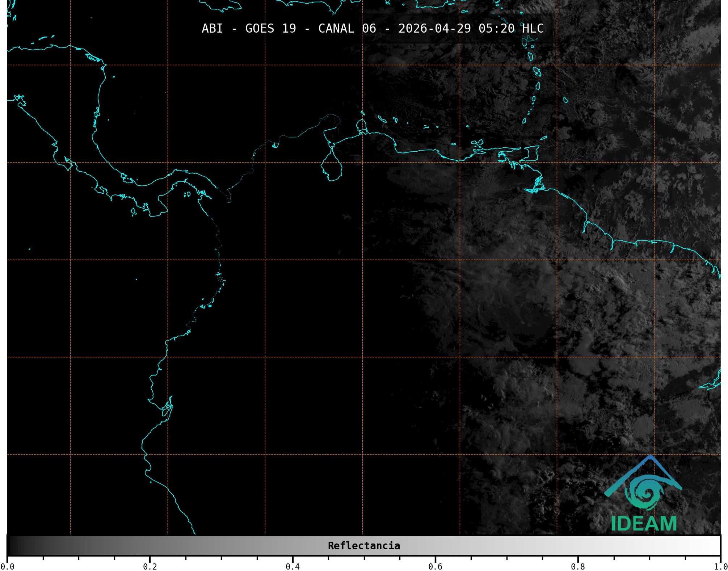Click the 0.2 tick label on the colorbar
728x571 pixels.
click(150, 566)
